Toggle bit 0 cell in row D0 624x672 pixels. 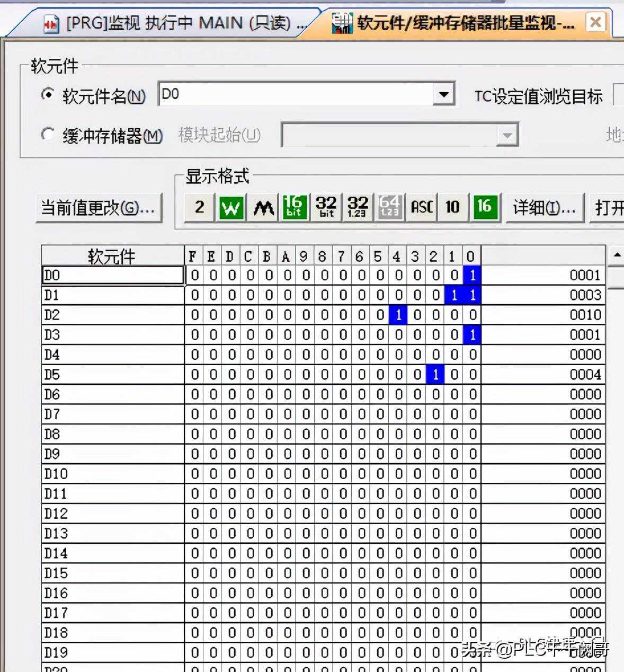coord(472,275)
